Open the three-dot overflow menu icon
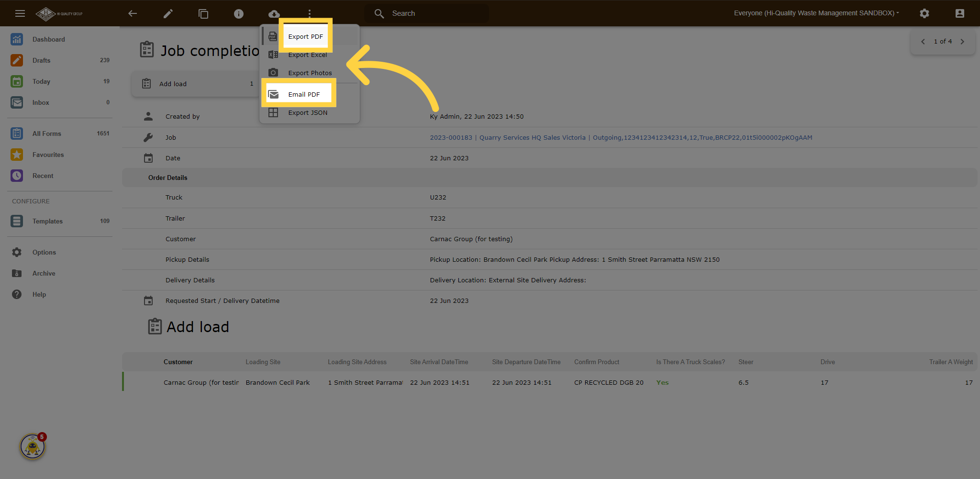Image resolution: width=980 pixels, height=479 pixels. (309, 13)
